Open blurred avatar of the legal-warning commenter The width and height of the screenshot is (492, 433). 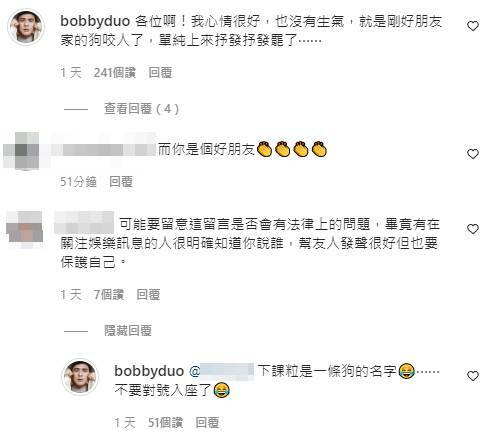(25, 230)
